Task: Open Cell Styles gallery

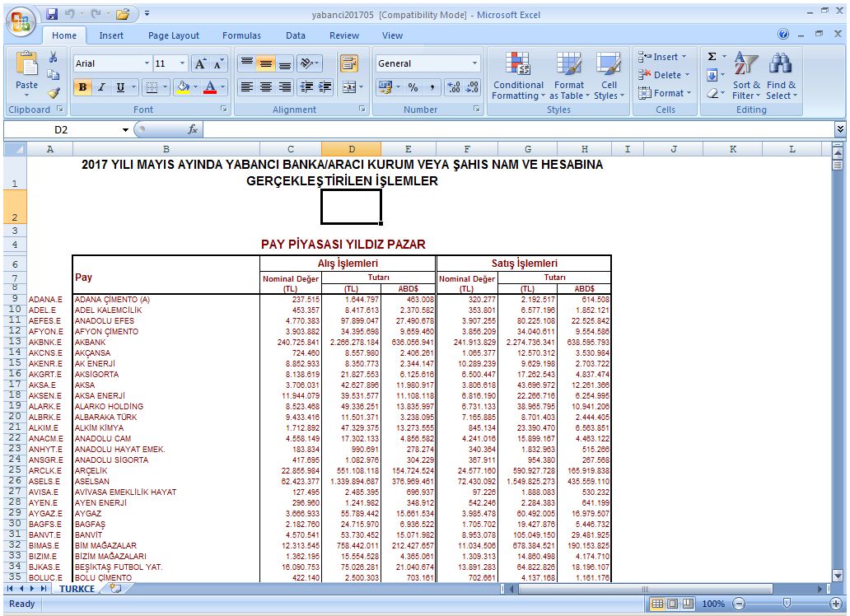Action: point(609,76)
